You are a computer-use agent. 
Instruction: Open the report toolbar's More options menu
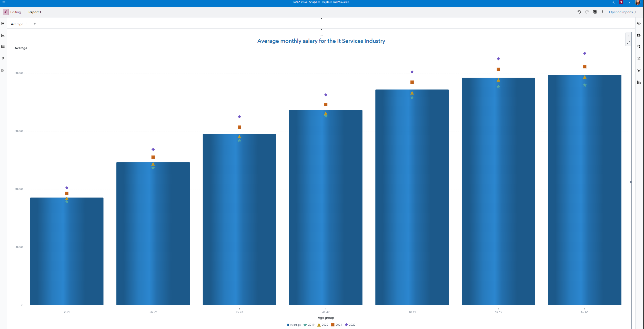click(x=603, y=12)
